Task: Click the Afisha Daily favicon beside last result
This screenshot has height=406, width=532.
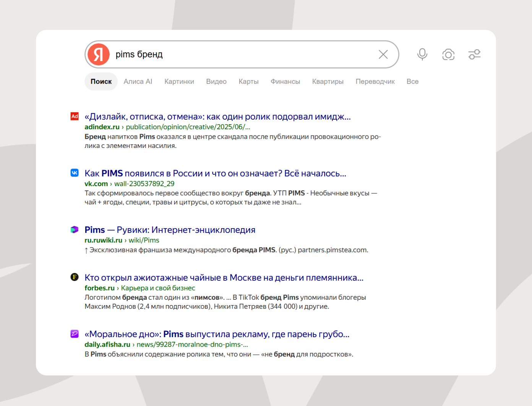Action: (x=75, y=334)
